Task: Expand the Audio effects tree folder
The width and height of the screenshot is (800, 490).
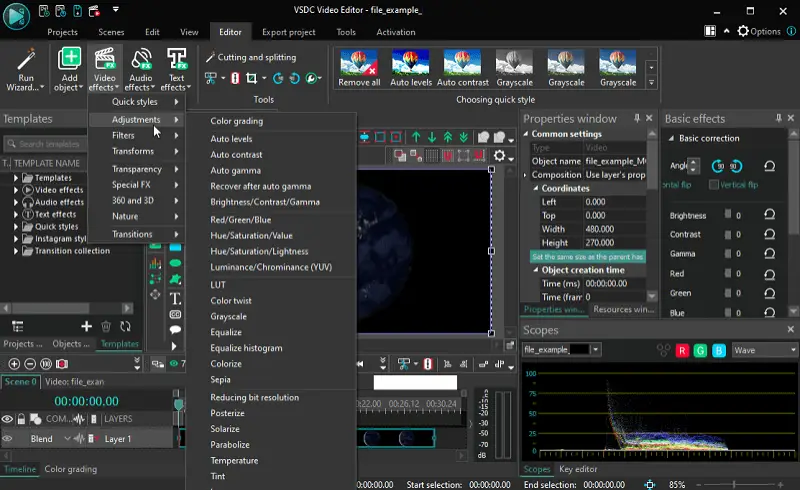Action: (x=16, y=202)
